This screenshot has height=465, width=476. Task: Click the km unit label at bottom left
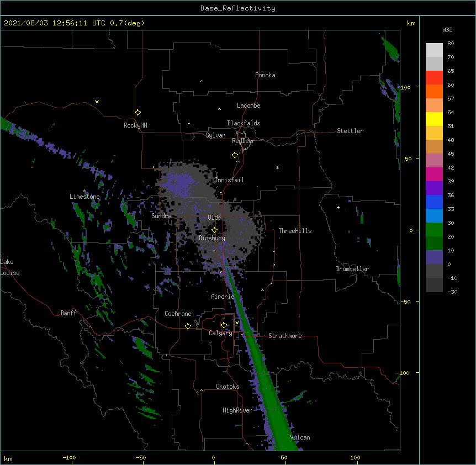8,458
